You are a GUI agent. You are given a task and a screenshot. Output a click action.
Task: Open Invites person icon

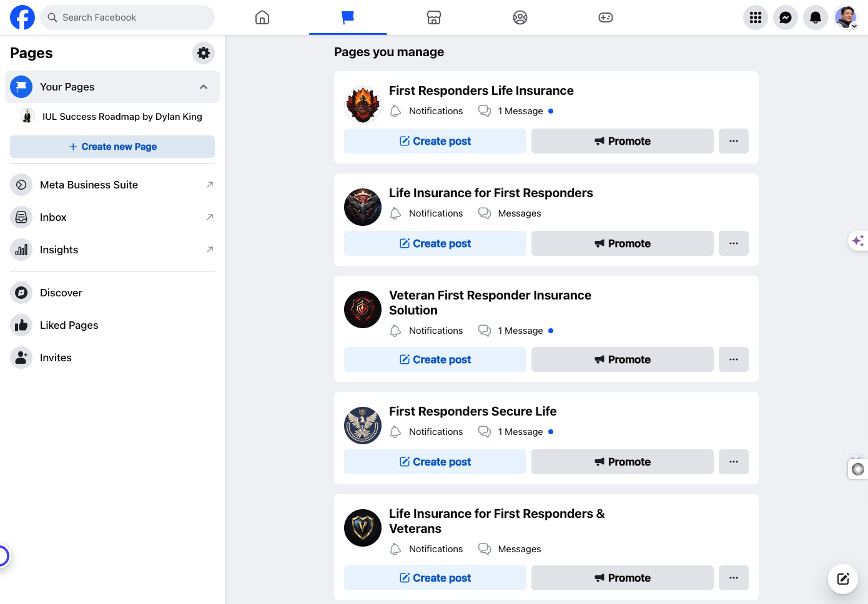(x=21, y=358)
